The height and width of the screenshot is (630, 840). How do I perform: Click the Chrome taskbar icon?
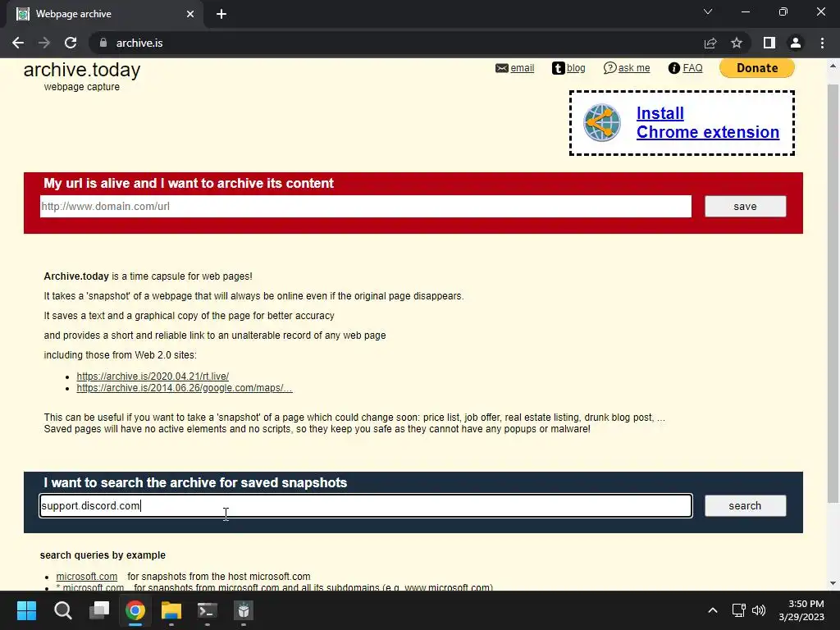pos(135,610)
